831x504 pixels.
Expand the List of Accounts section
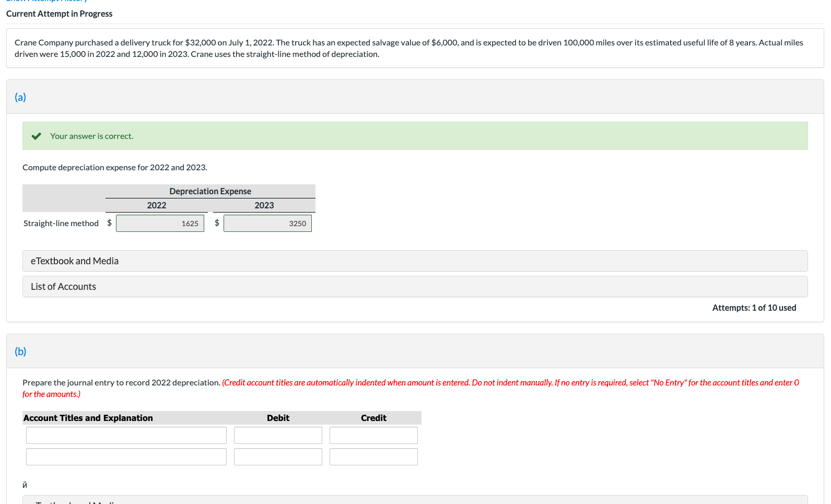pyautogui.click(x=415, y=287)
